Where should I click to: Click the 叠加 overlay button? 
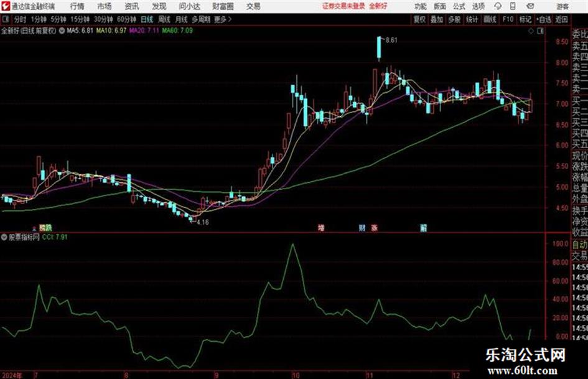click(437, 19)
